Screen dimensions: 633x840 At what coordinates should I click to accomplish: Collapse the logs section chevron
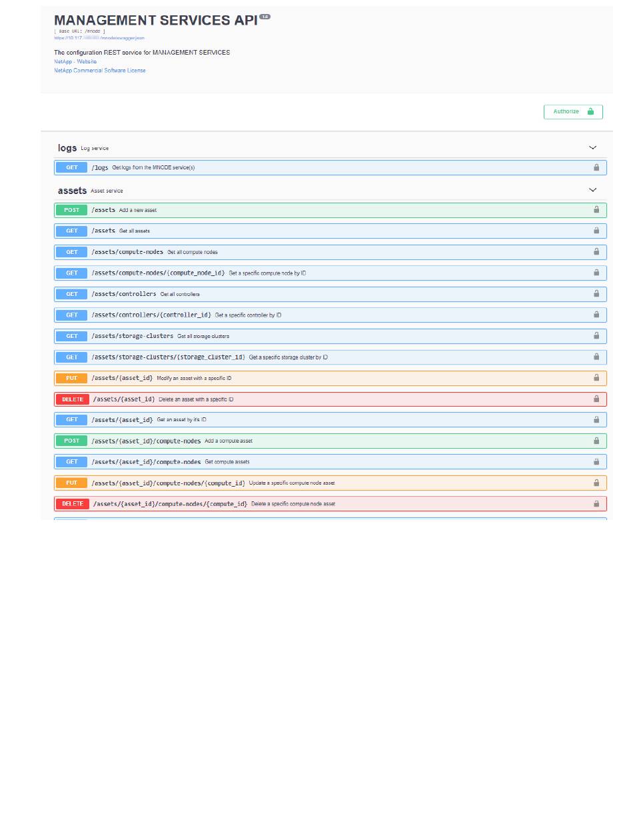592,148
